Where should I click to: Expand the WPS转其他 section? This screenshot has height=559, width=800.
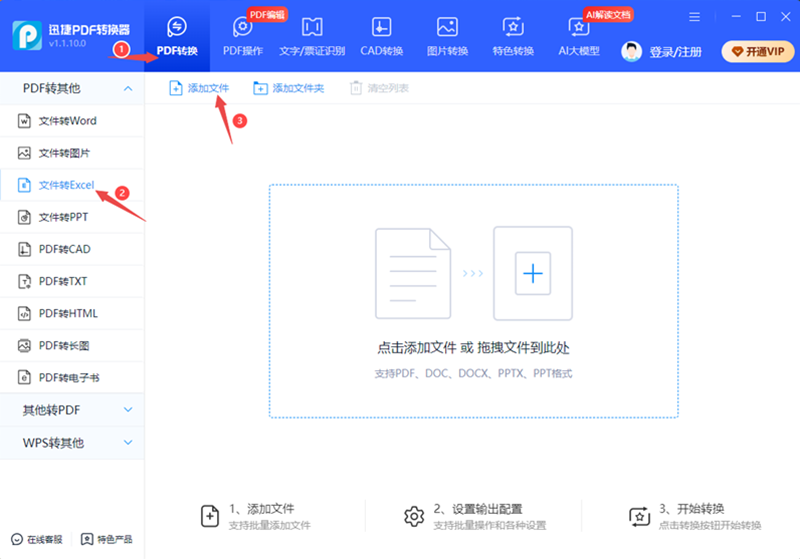coord(72,443)
